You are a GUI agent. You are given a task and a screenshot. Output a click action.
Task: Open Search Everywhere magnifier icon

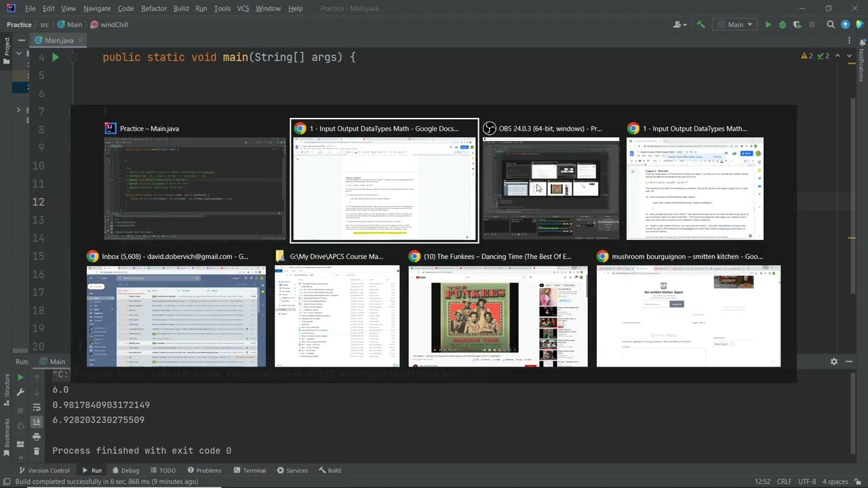tap(831, 24)
